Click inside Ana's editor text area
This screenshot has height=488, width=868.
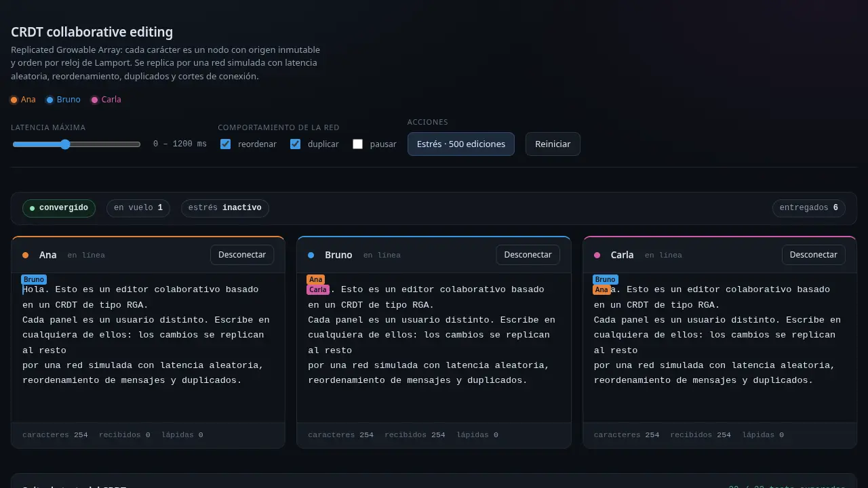tap(148, 347)
